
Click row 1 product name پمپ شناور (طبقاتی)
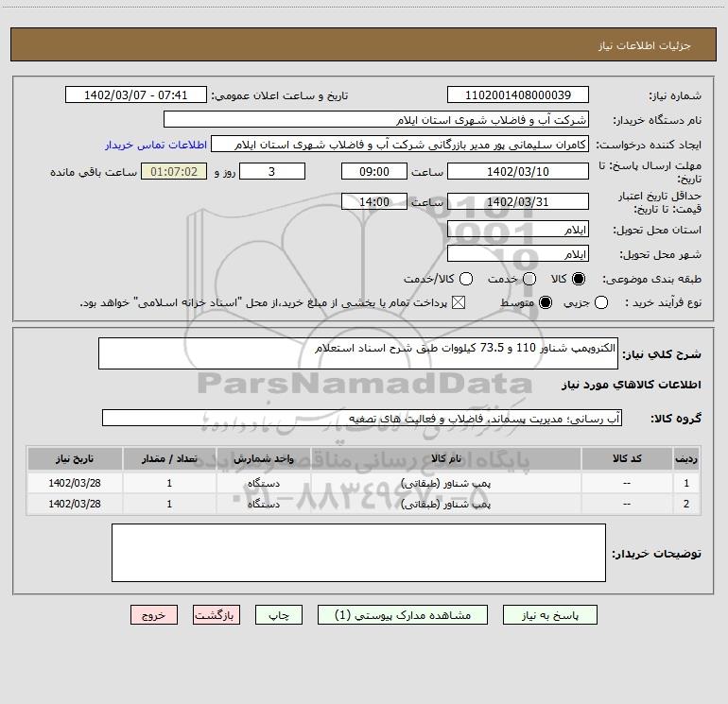click(x=445, y=483)
